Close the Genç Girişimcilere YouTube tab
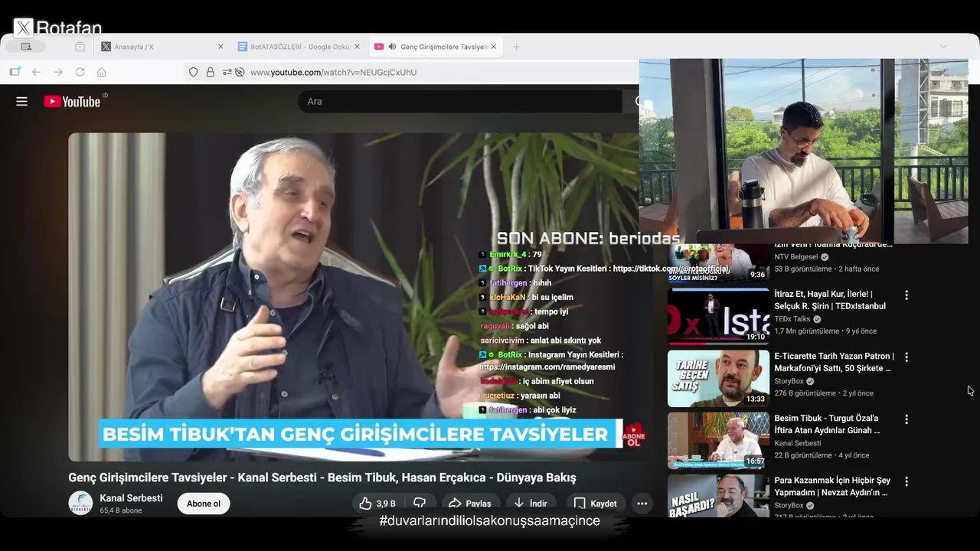 coord(493,47)
